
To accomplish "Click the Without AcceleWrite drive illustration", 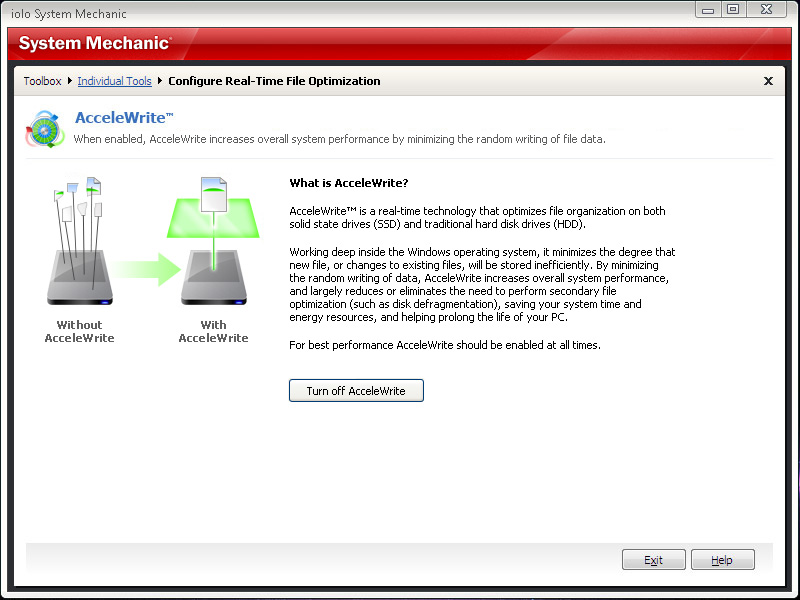I will click(80, 241).
